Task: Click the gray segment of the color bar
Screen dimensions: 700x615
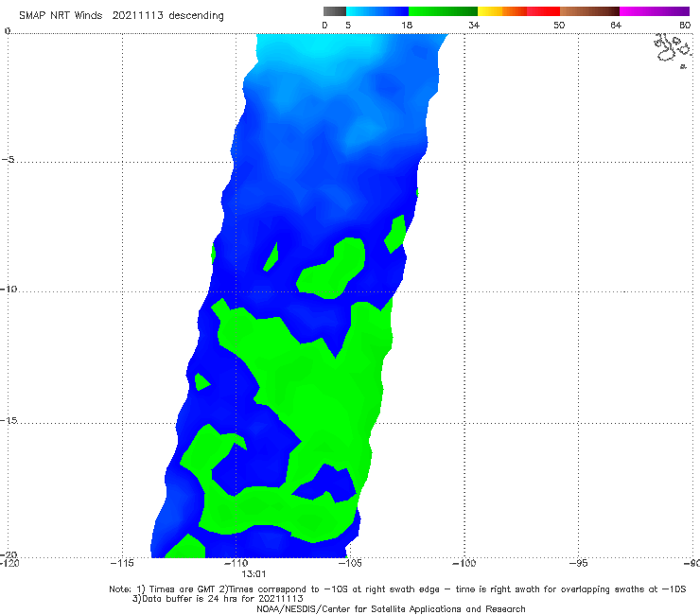Action: 334,11
